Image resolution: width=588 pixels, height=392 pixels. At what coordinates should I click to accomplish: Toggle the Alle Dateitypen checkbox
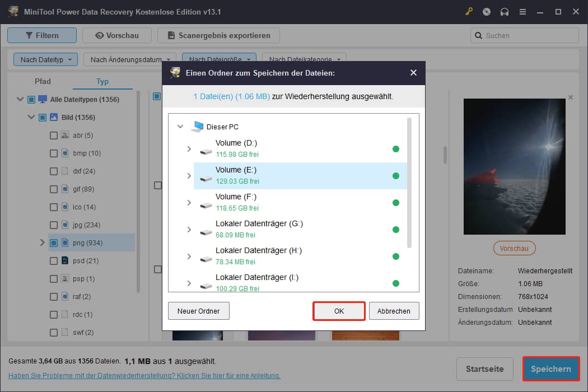(31, 100)
